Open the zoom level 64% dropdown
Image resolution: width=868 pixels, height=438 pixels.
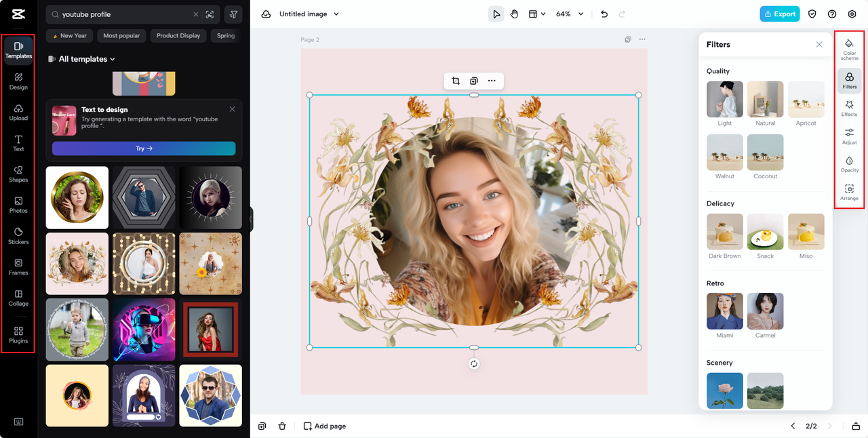(570, 14)
